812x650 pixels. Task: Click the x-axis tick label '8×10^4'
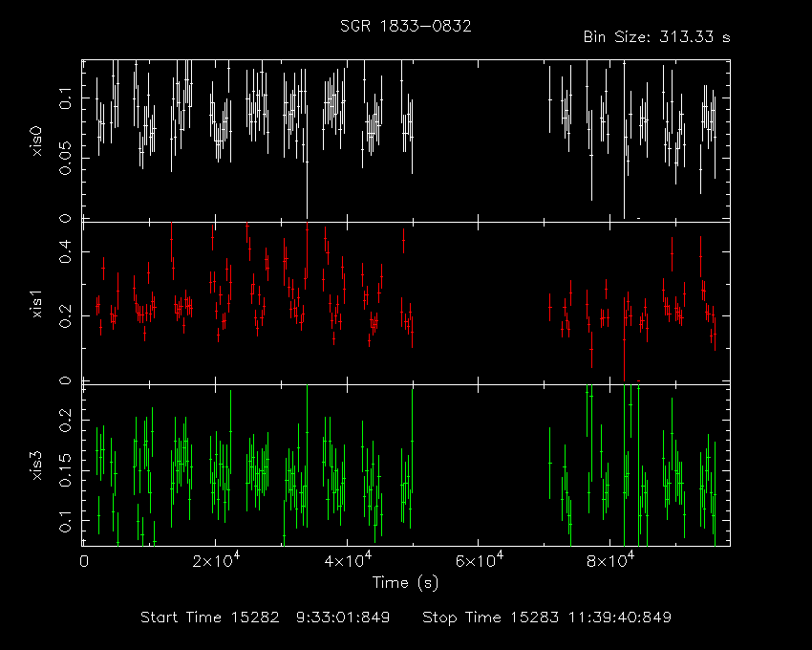pos(610,560)
